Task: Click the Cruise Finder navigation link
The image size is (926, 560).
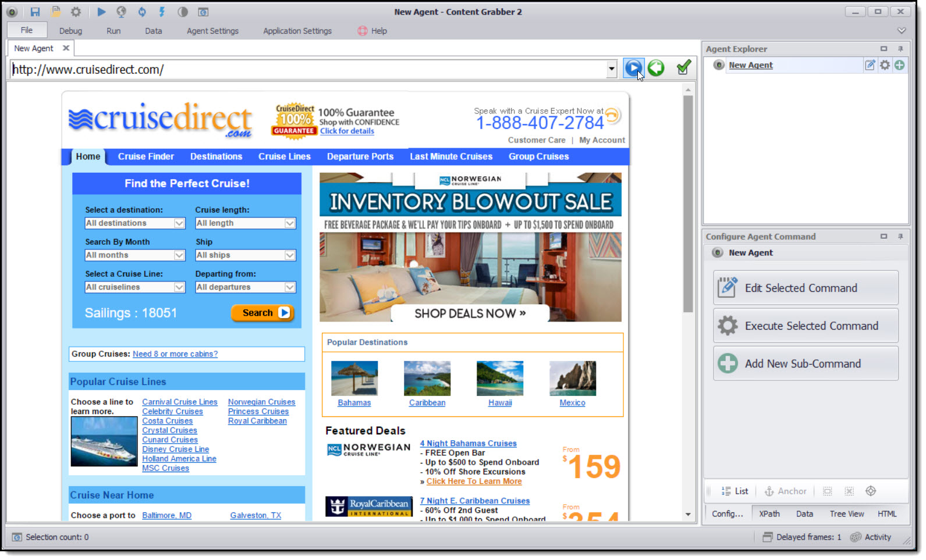Action: tap(146, 156)
